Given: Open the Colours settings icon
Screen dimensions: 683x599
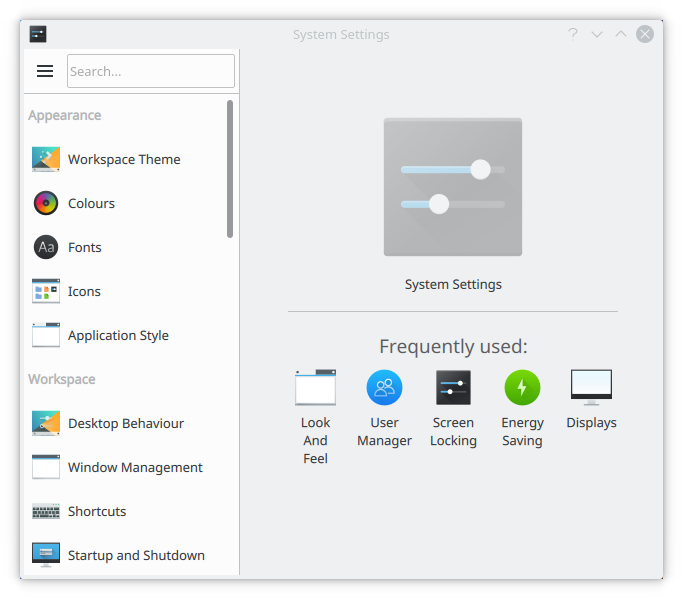Looking at the screenshot, I should coord(46,203).
